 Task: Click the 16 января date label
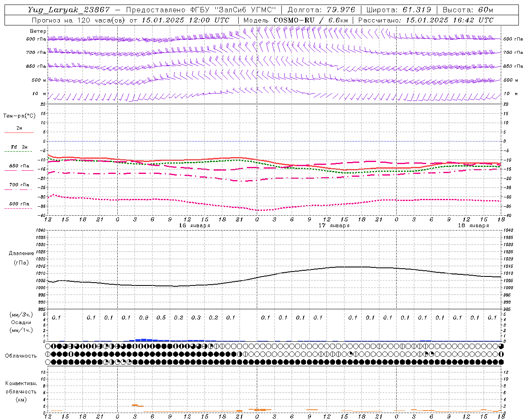[x=194, y=226]
